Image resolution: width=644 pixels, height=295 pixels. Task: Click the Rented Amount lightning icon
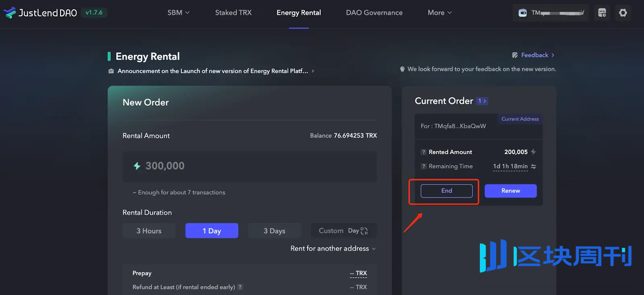click(533, 152)
